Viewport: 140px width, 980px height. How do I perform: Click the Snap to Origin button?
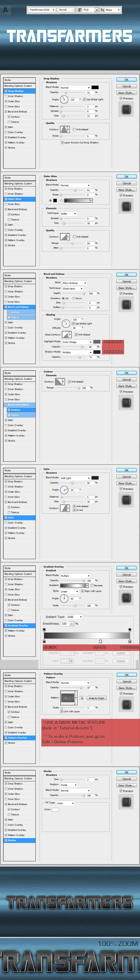[96, 698]
